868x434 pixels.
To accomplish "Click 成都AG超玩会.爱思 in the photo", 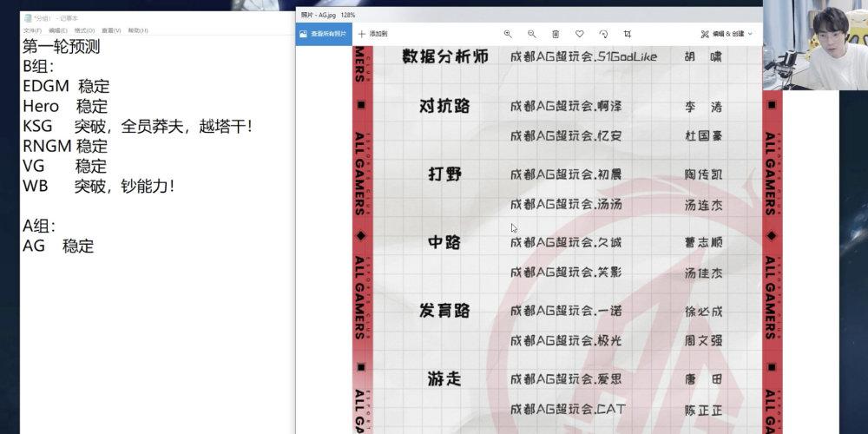I will click(566, 380).
